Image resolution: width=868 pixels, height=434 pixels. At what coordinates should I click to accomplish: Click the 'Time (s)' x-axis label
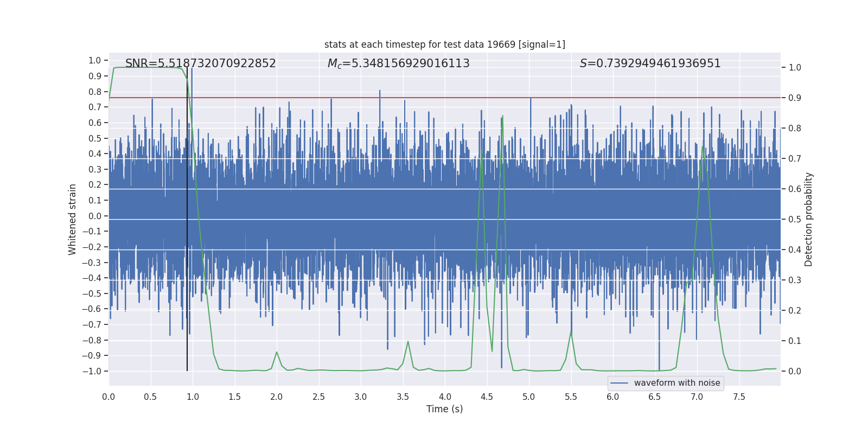445,409
